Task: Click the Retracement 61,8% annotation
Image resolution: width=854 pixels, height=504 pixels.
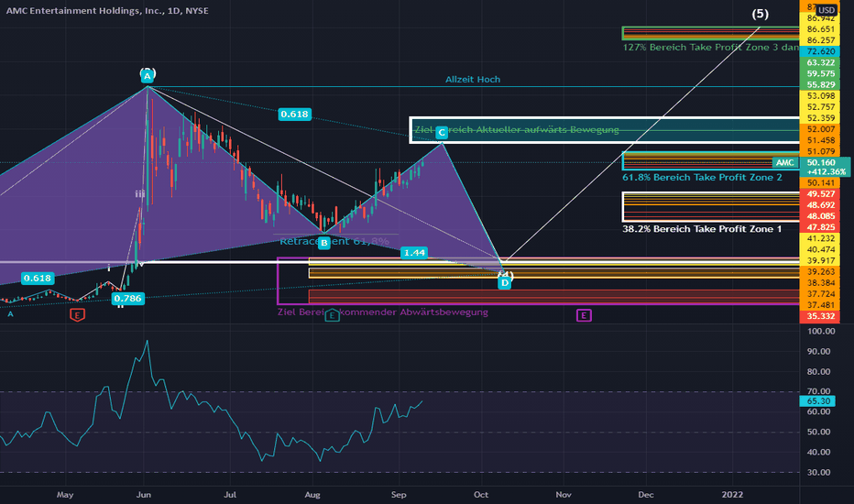Action: point(334,241)
